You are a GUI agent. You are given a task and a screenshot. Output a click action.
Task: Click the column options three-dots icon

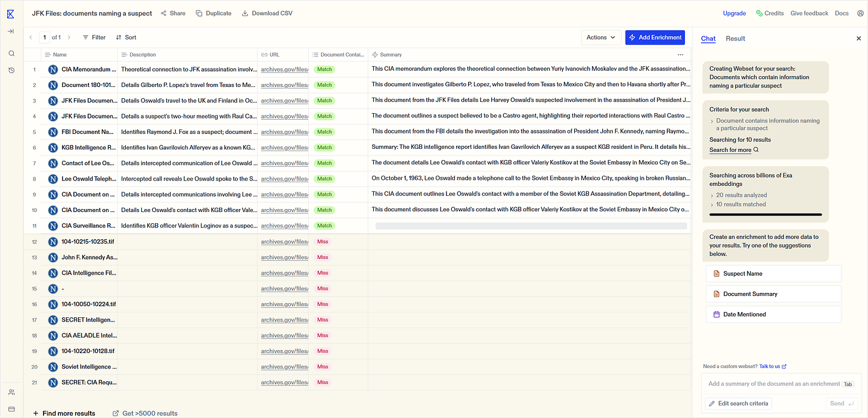tap(680, 54)
